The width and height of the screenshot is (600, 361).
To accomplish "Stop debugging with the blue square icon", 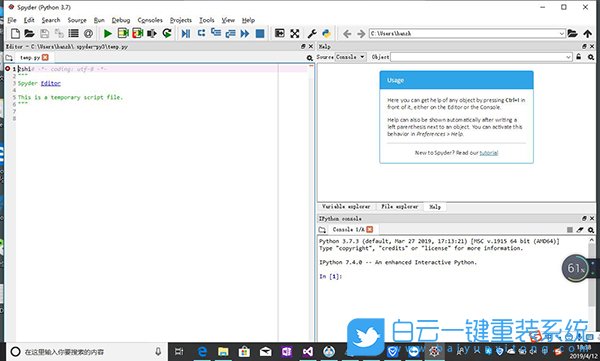I will 260,34.
